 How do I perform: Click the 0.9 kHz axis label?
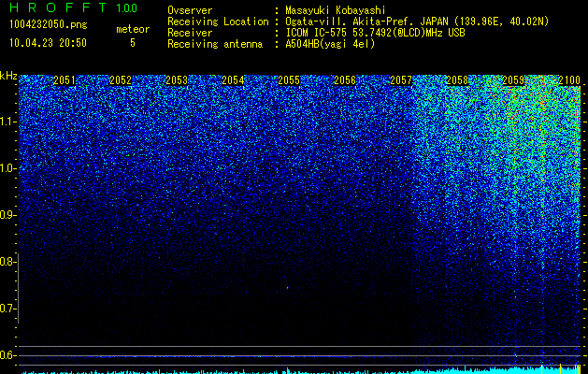pos(7,215)
